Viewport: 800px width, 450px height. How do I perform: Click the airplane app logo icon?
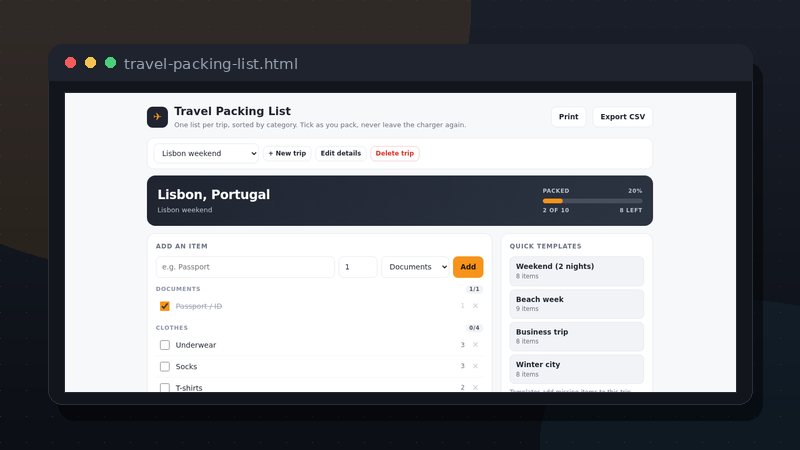coord(157,117)
